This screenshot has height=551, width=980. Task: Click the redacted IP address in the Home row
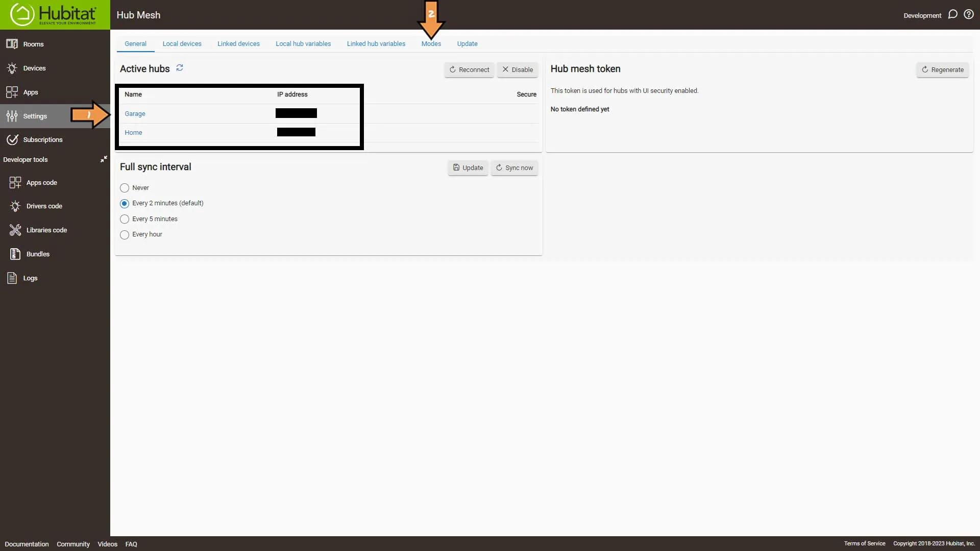click(296, 132)
